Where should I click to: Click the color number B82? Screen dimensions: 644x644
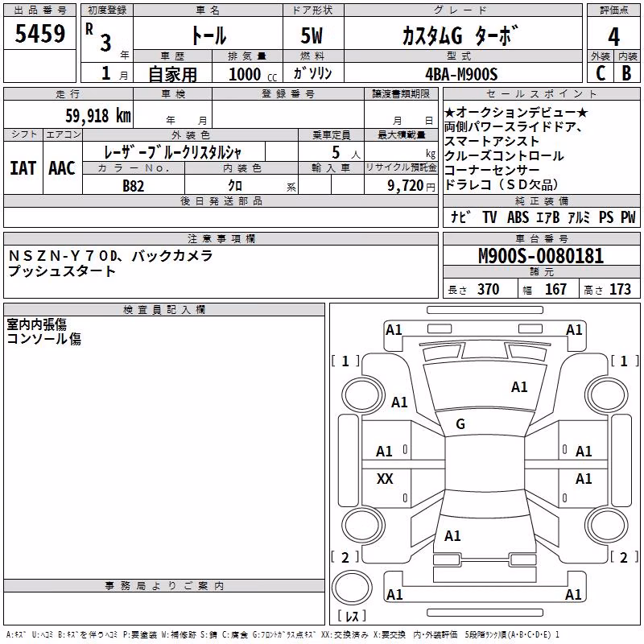134,186
